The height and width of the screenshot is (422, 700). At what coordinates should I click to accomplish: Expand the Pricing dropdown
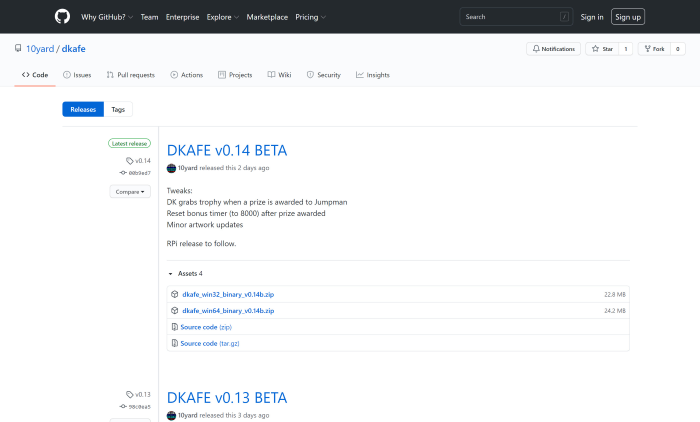click(x=310, y=17)
